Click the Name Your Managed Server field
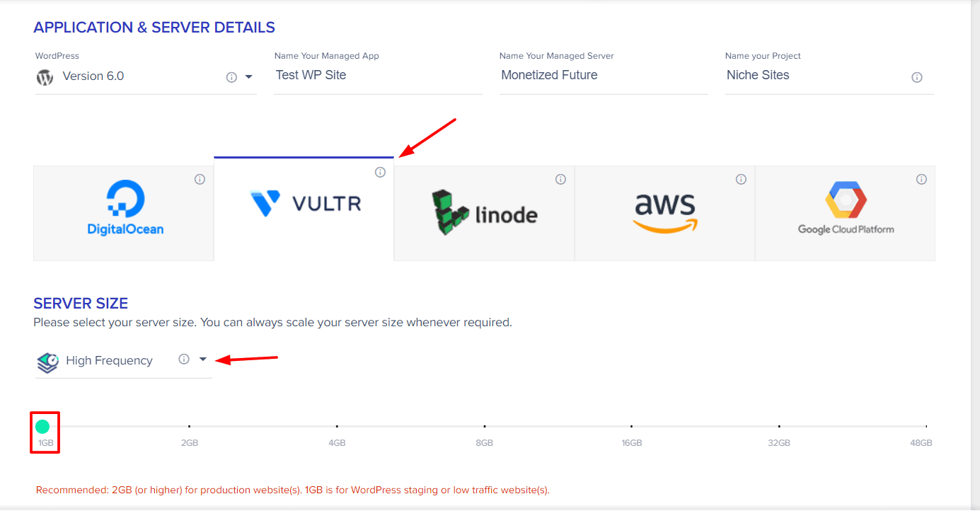Image resolution: width=980 pixels, height=523 pixels. [x=603, y=75]
